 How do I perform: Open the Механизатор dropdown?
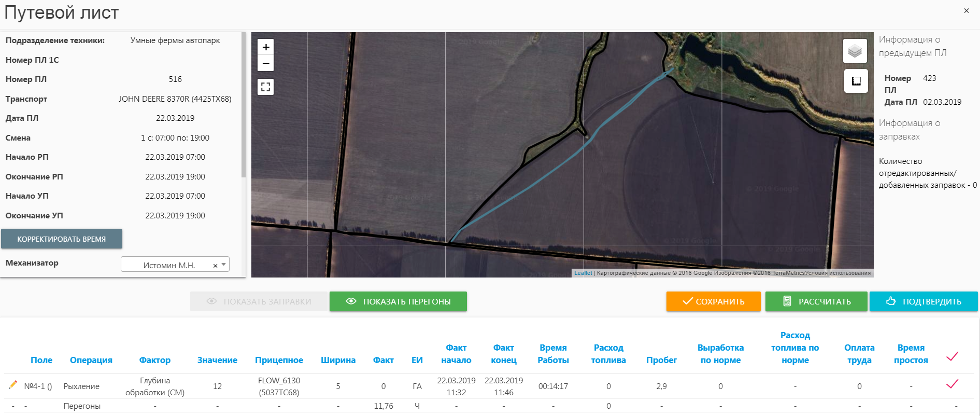pos(175,265)
